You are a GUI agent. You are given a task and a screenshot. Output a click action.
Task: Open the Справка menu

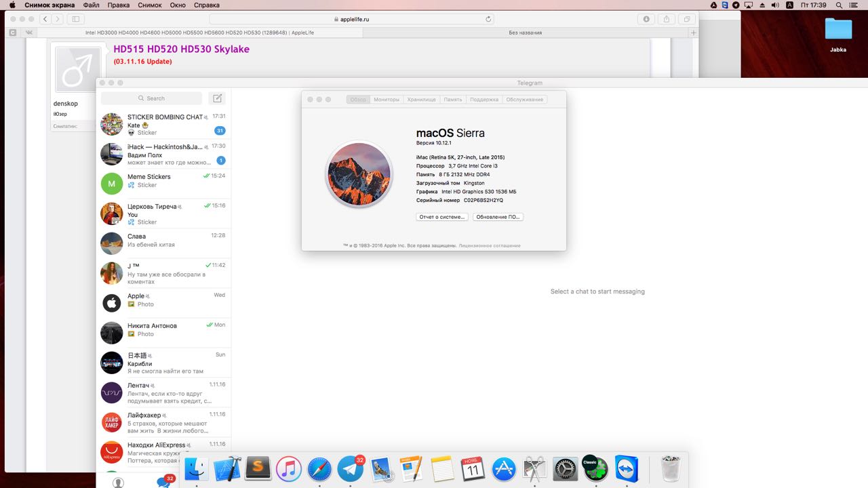(207, 5)
